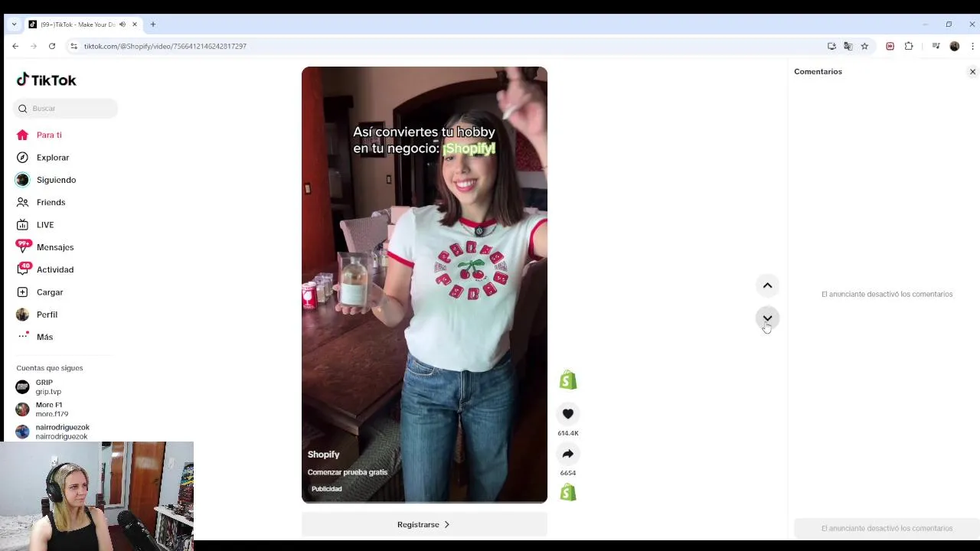Open a new browser tab
Viewport: 980px width, 551px height.
pos(153,24)
